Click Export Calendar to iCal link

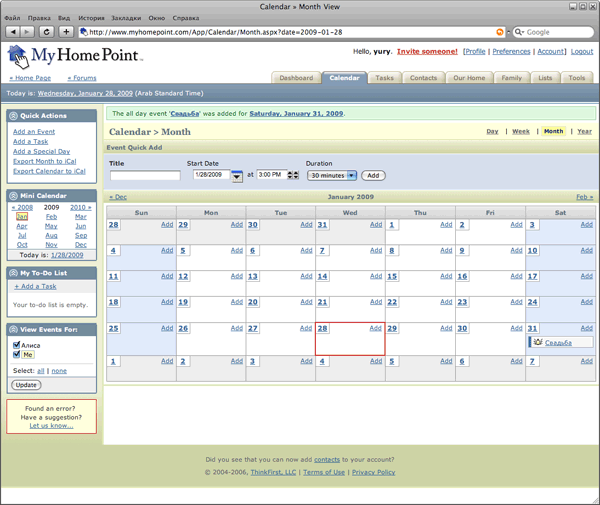[x=49, y=171]
